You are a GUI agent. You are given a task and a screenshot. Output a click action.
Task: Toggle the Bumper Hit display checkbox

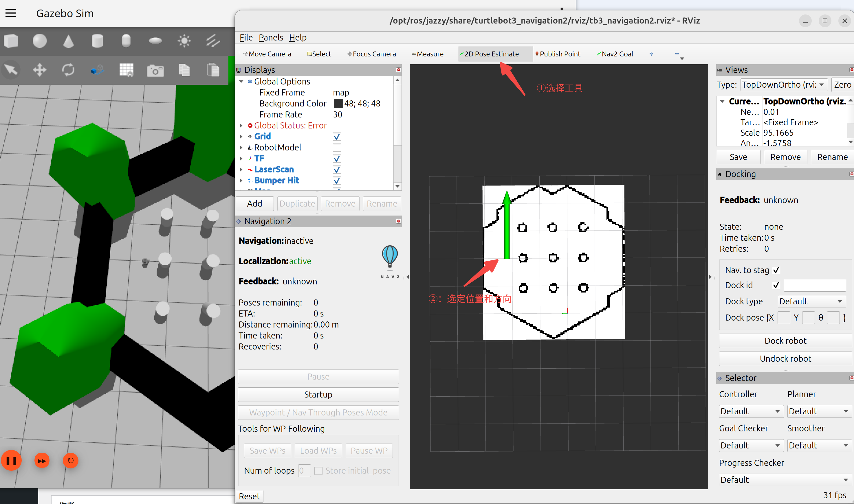pyautogui.click(x=336, y=180)
